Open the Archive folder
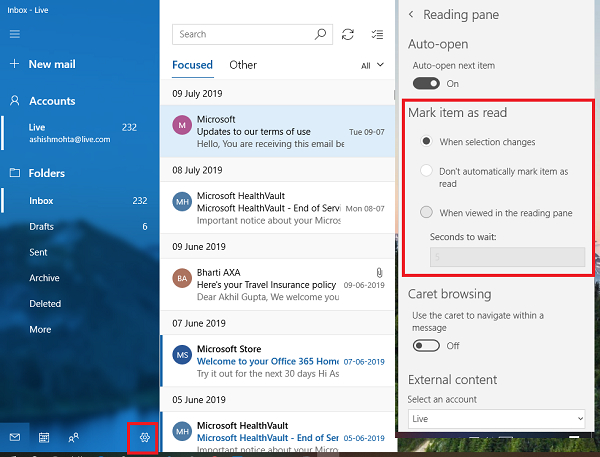Viewport: 600px width, 457px height. (80, 277)
